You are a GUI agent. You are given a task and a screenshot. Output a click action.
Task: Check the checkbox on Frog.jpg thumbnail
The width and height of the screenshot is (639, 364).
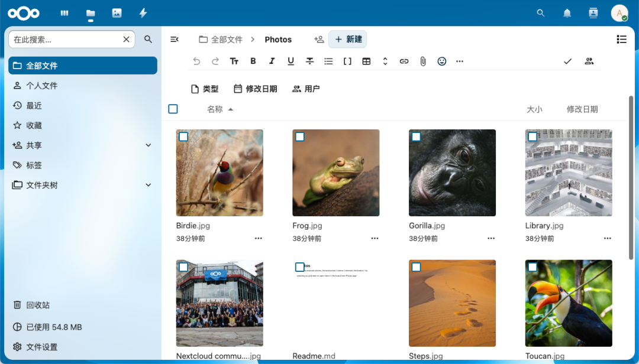click(x=300, y=136)
